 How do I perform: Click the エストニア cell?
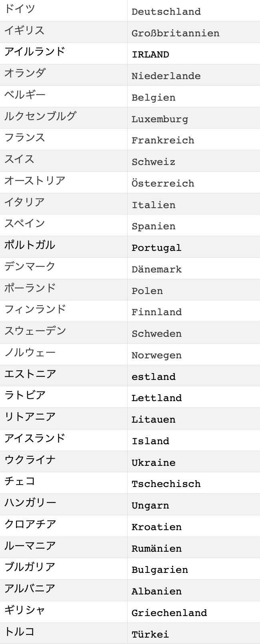(30, 374)
